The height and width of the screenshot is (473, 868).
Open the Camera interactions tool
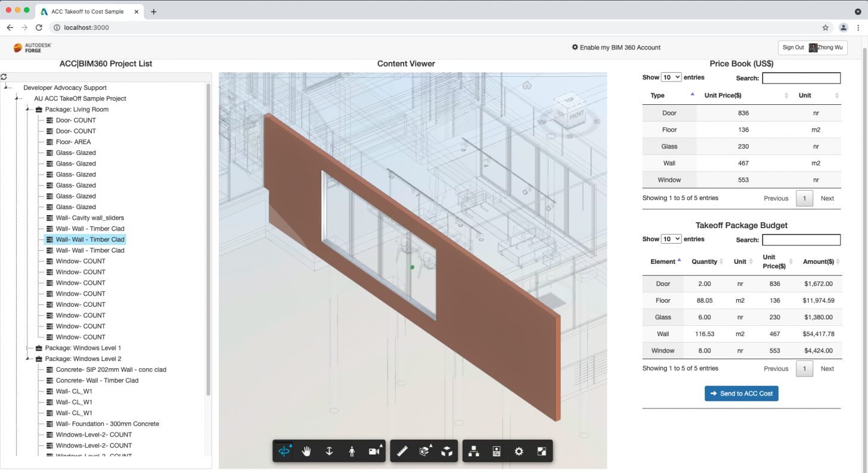(374, 452)
